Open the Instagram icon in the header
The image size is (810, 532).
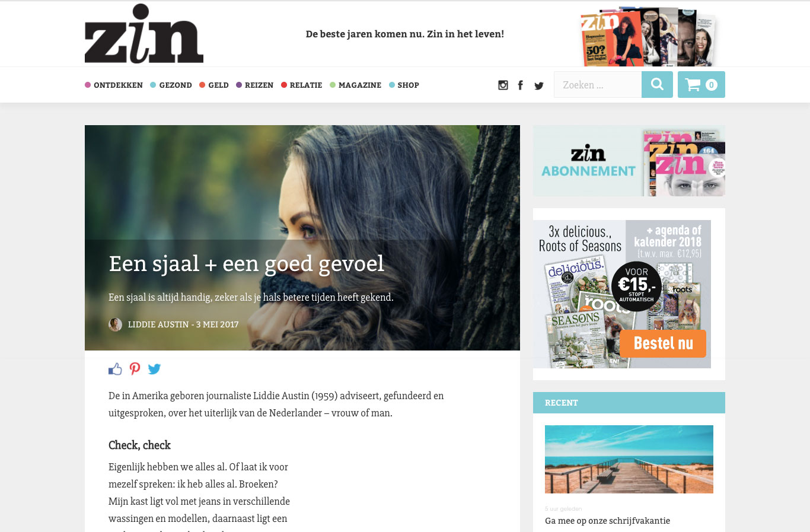click(x=503, y=85)
